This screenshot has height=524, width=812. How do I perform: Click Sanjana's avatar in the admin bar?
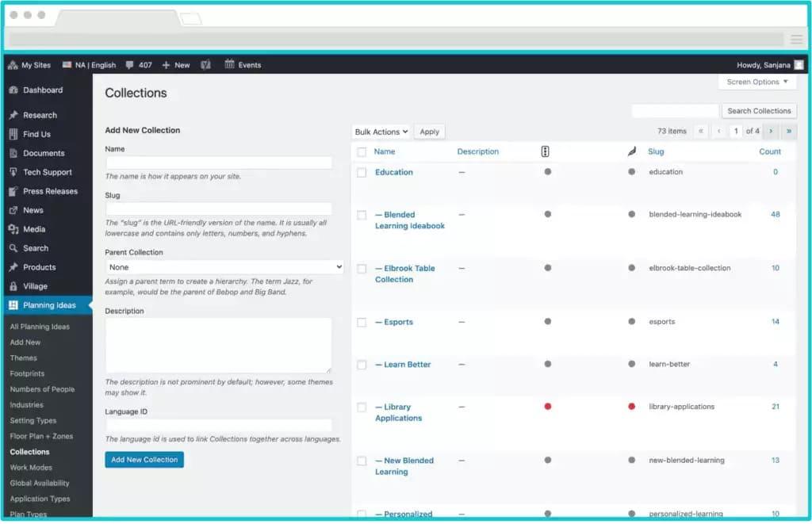click(799, 65)
